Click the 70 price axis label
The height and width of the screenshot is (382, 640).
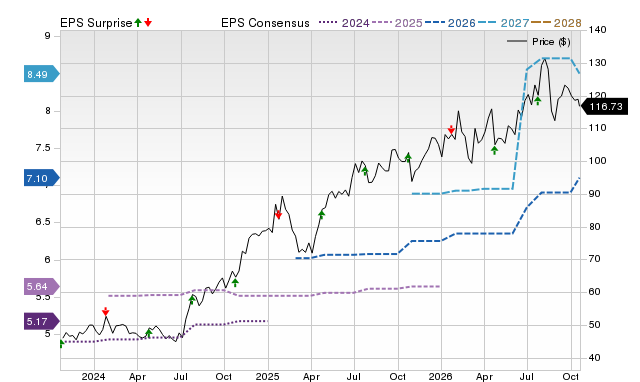(x=595, y=259)
